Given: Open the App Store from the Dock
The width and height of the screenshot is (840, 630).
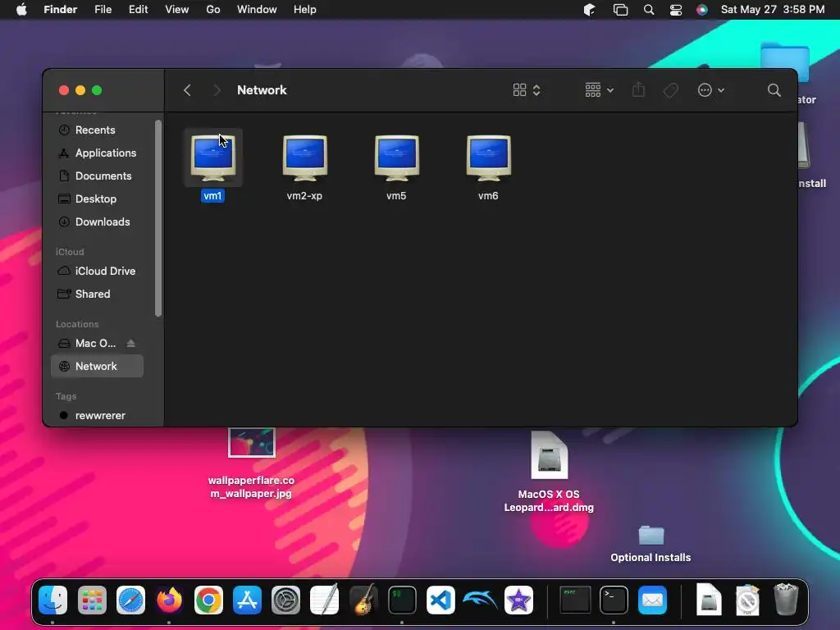Looking at the screenshot, I should point(247,600).
